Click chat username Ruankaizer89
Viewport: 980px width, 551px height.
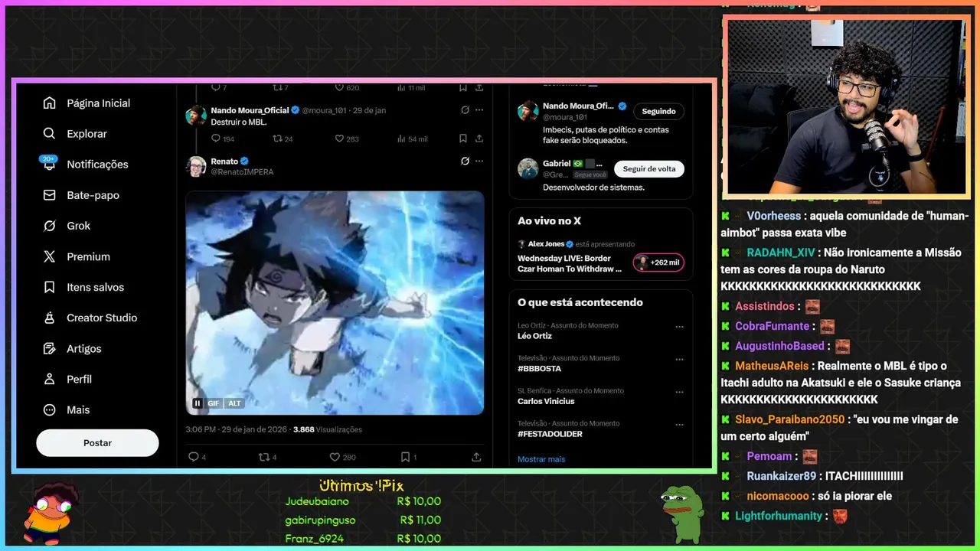pos(782,476)
